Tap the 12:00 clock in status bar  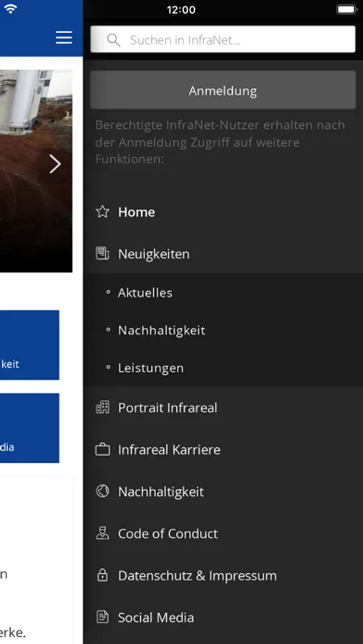point(181,10)
